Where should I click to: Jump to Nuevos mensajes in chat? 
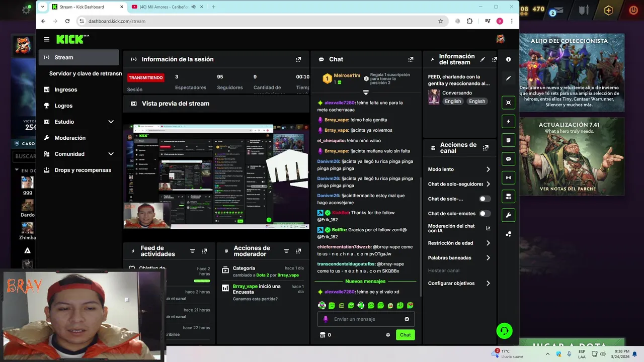[365, 282]
